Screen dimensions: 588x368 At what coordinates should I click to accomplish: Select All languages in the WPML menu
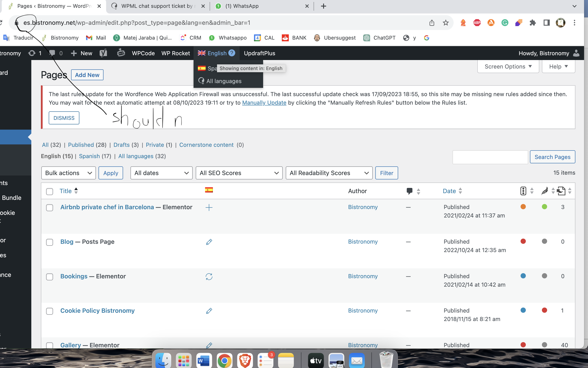click(x=224, y=81)
